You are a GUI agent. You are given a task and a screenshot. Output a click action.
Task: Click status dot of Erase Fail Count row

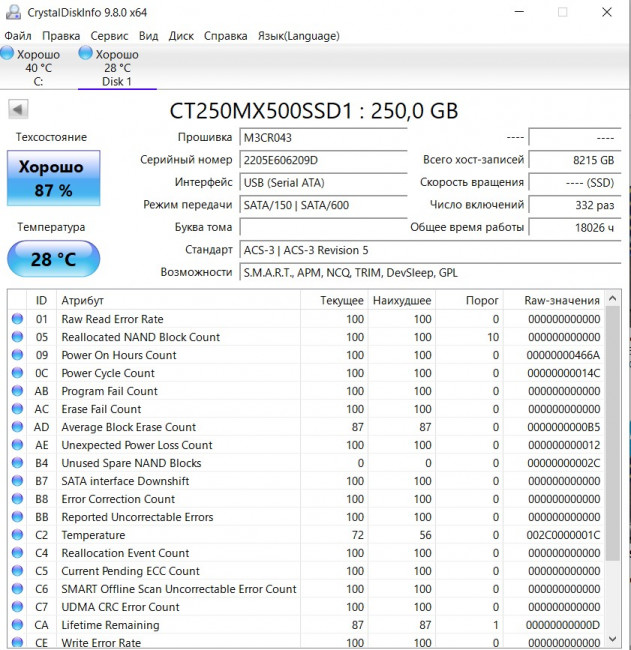[x=17, y=409]
